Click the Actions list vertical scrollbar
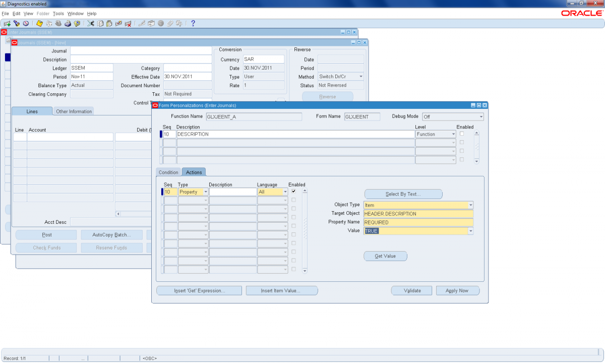This screenshot has width=605, height=364. (304, 230)
